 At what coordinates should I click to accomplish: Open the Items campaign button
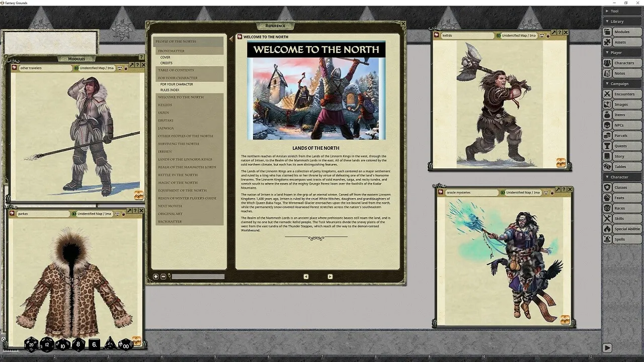click(x=622, y=115)
